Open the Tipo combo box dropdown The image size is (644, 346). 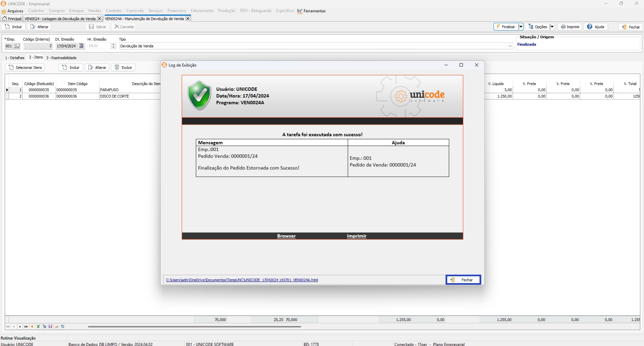coord(510,46)
